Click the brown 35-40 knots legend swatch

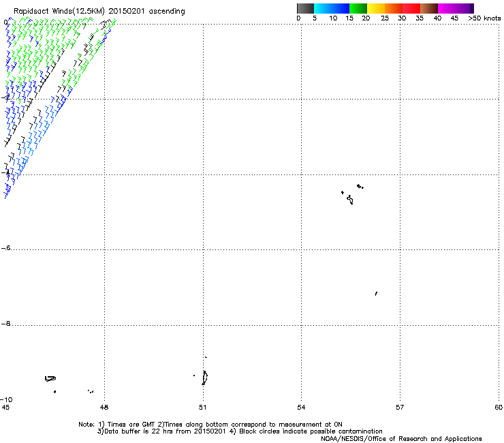pos(429,8)
